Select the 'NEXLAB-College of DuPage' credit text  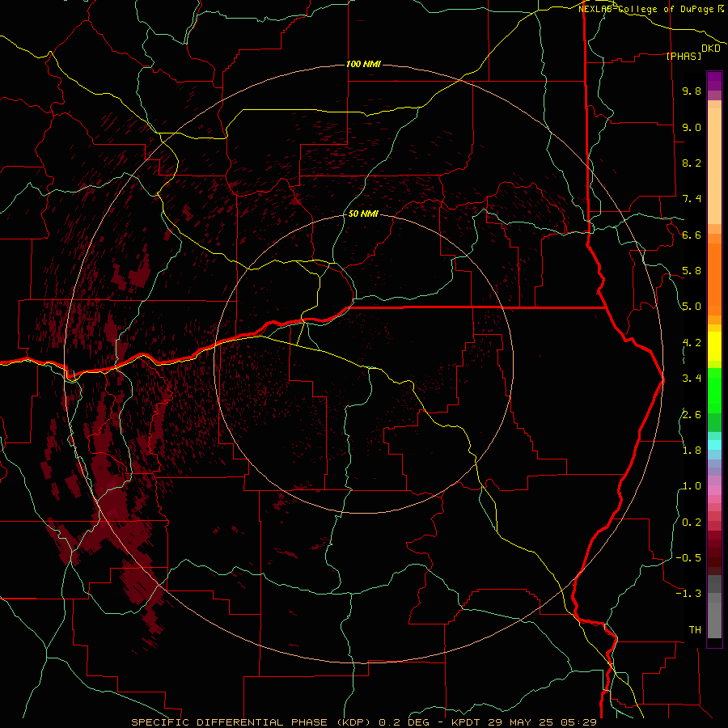[648, 9]
